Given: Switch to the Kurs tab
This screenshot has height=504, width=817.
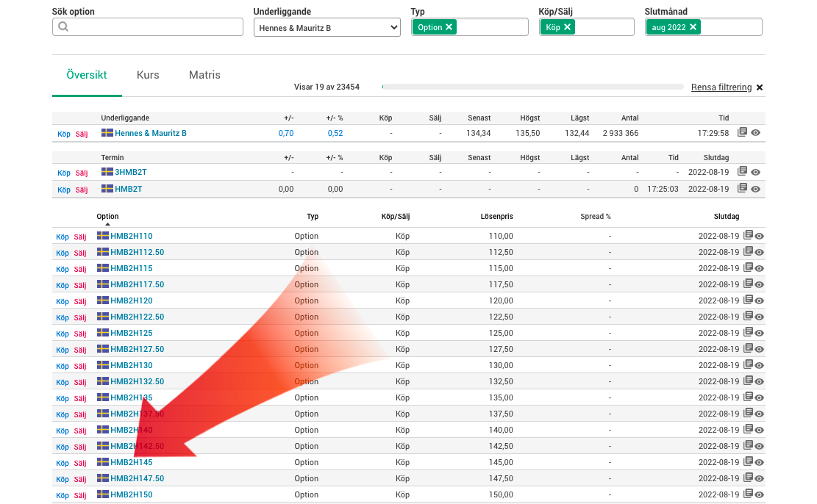Looking at the screenshot, I should (148, 75).
